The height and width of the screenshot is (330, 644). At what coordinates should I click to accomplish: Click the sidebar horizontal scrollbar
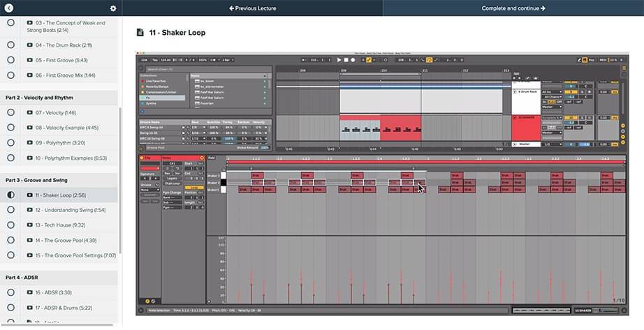[x=57, y=324]
